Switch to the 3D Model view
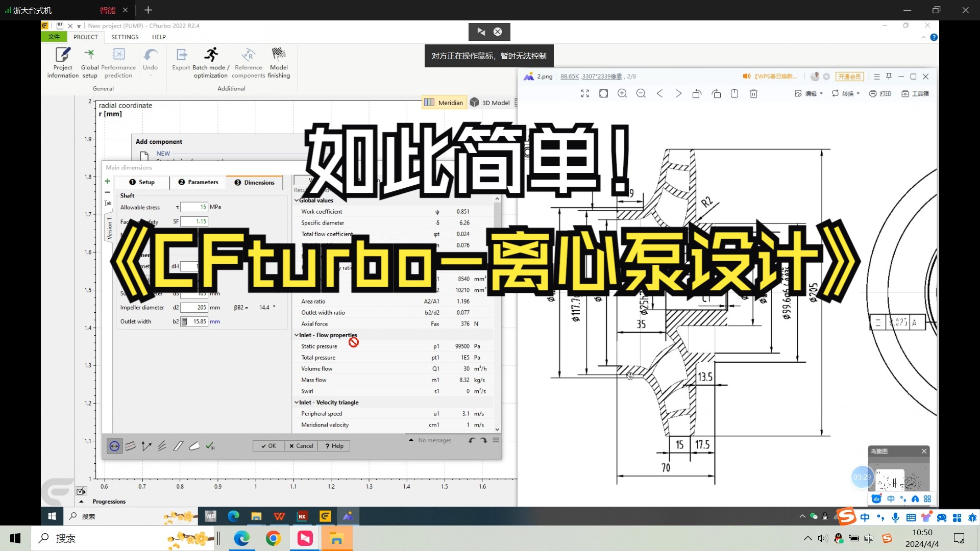 [489, 102]
